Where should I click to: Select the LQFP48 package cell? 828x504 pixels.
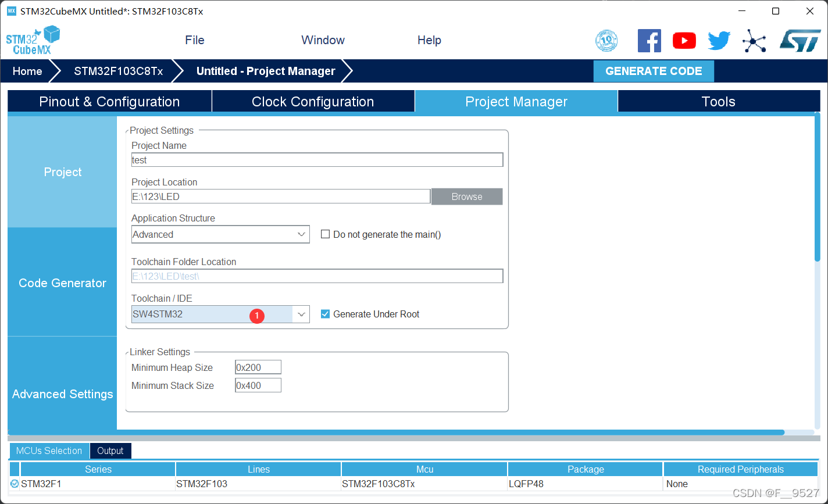coord(586,484)
